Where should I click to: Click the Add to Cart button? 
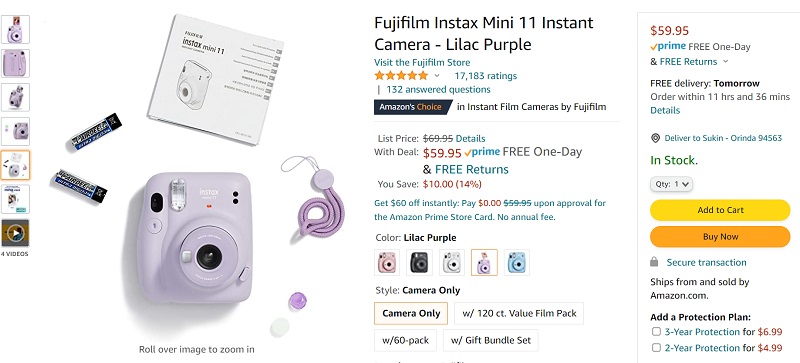pyautogui.click(x=720, y=210)
